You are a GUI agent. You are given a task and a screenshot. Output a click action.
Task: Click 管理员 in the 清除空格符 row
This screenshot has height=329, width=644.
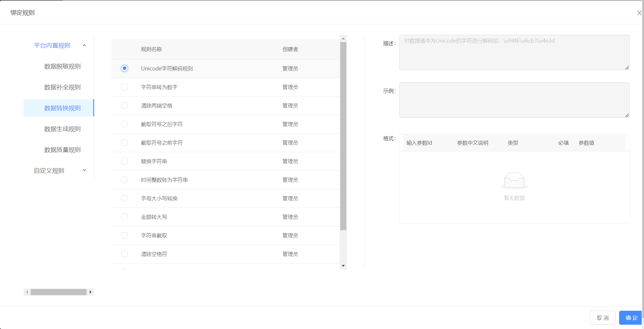290,254
